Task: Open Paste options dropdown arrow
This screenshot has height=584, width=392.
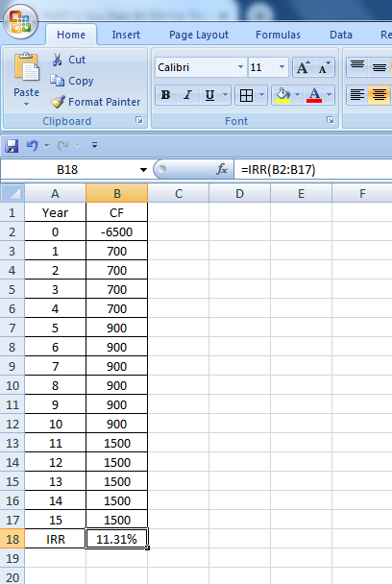Action: click(26, 105)
